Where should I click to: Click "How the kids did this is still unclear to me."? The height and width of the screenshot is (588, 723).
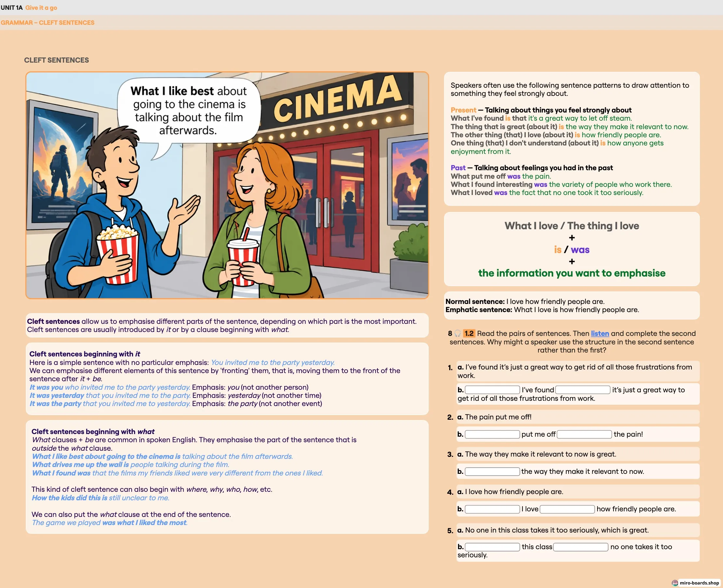[x=100, y=498]
